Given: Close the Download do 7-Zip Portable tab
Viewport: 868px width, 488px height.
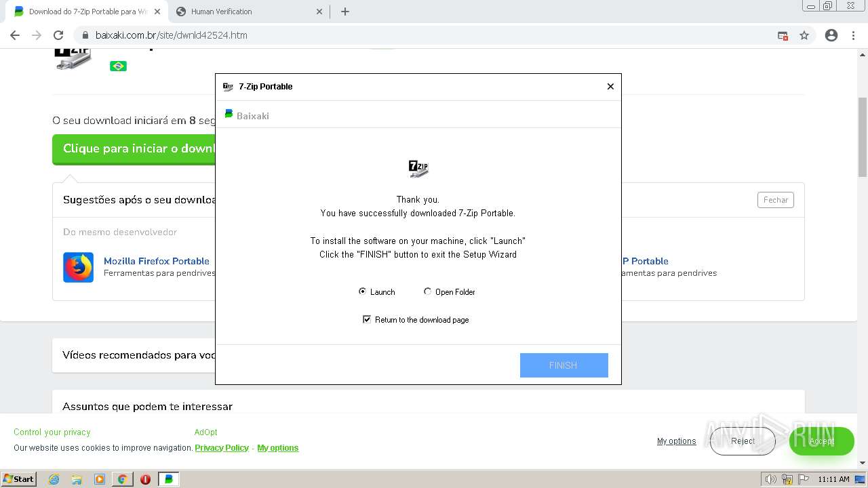Looking at the screenshot, I should click(157, 12).
